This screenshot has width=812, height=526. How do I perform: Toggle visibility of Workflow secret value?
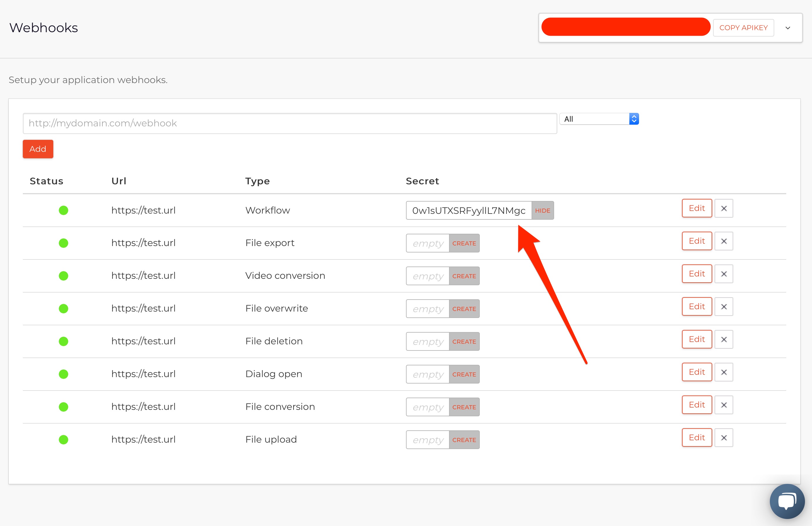tap(542, 210)
